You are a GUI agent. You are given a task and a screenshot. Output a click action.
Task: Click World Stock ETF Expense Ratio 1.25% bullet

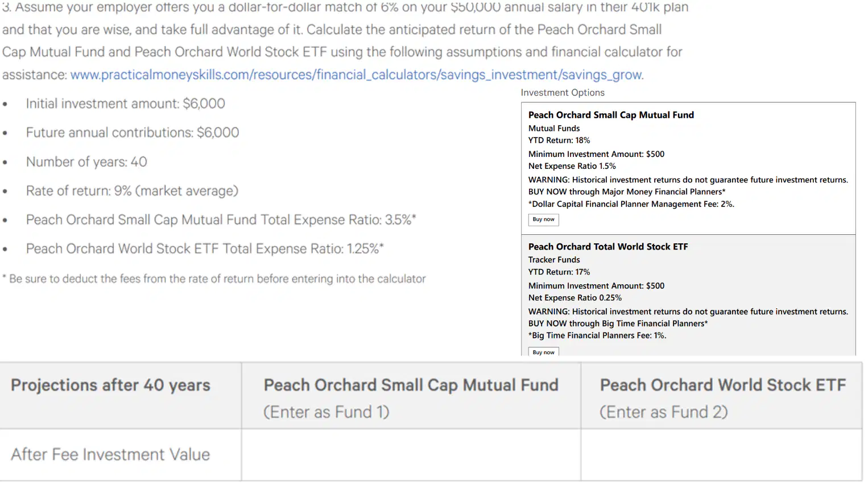(x=205, y=249)
